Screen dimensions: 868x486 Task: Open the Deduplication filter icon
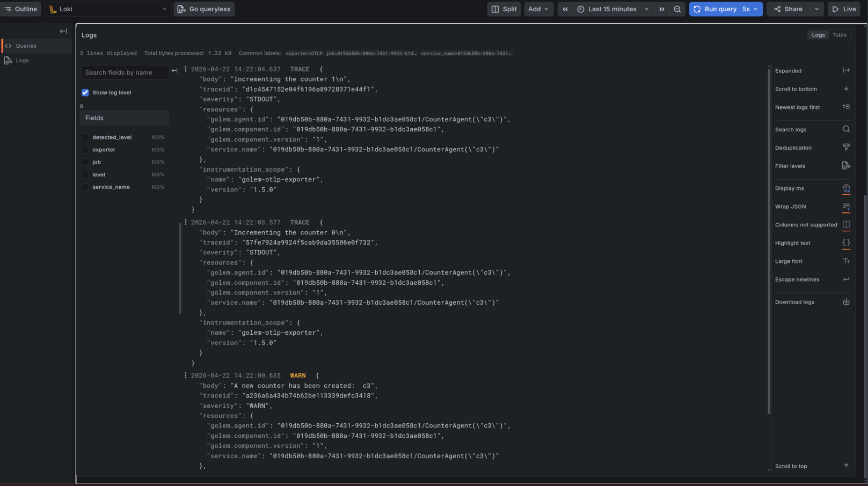(846, 148)
